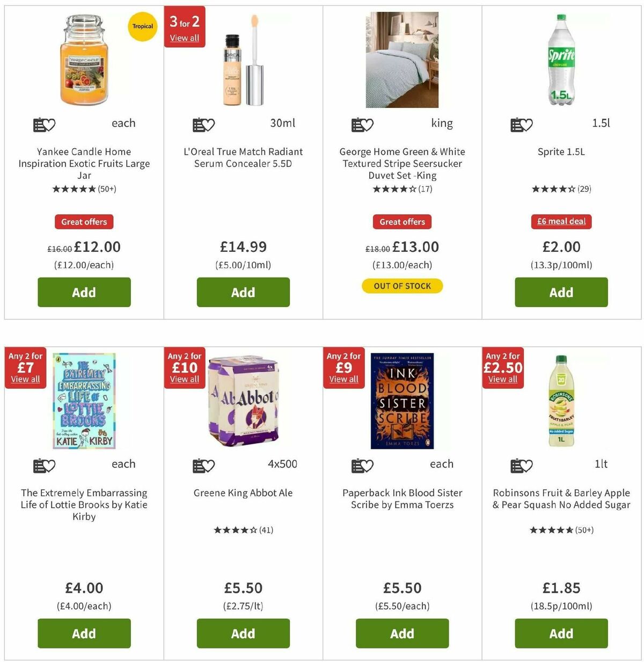
Task: Click Add for Sprite 1.5L
Action: (x=561, y=292)
